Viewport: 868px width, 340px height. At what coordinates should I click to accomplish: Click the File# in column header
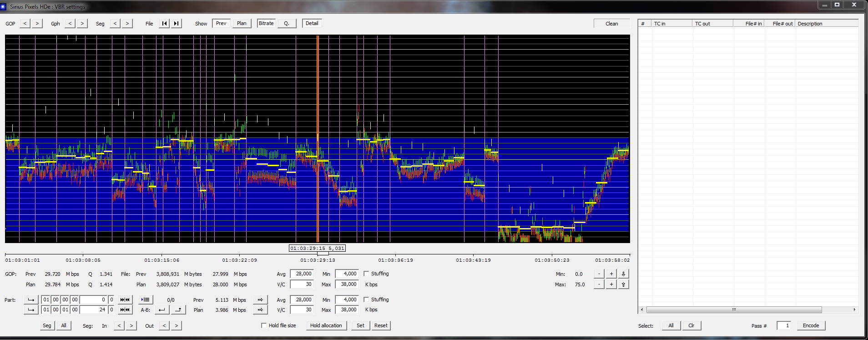pos(749,24)
